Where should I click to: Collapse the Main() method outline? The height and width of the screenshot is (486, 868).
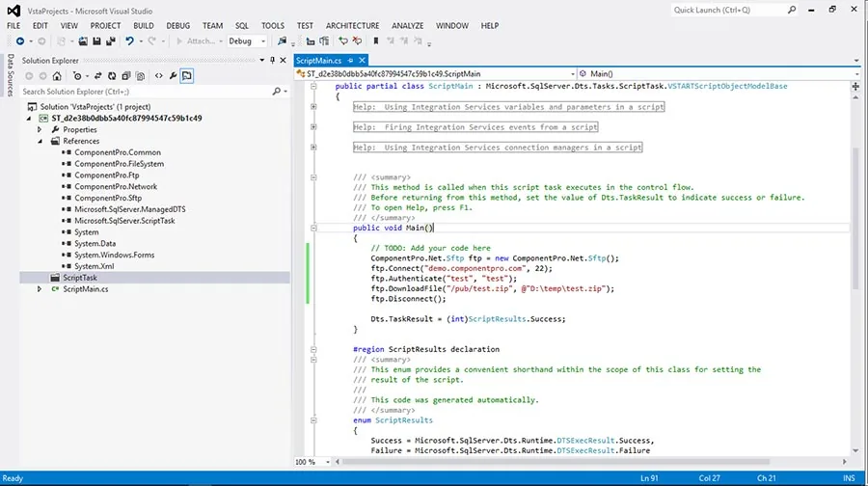(313, 229)
